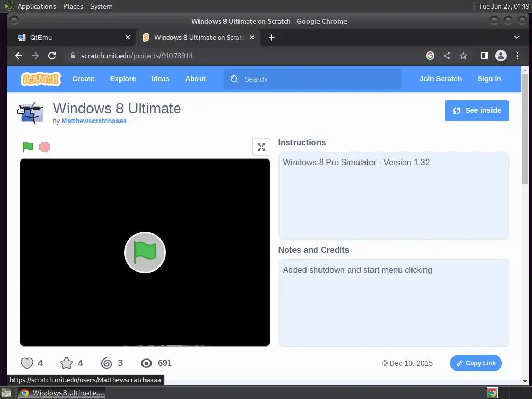532x399 pixels.
Task: Go back with the browser back arrow
Action: coord(19,56)
